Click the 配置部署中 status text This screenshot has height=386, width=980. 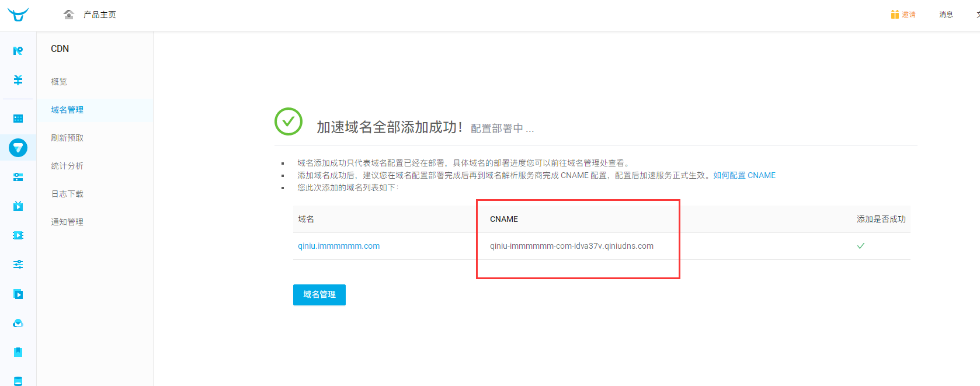(502, 128)
